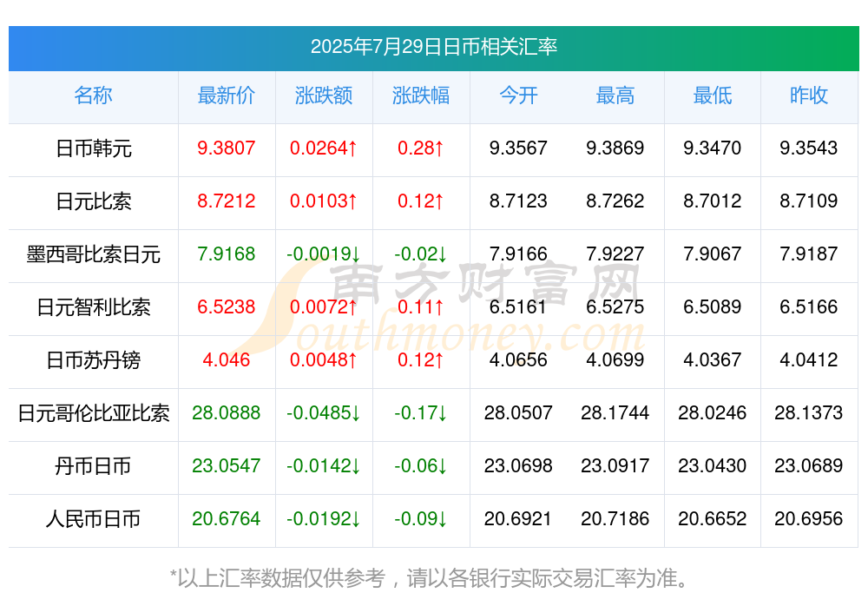Click latest price 4.046
Viewport: 868px width, 606px height.
tap(227, 360)
